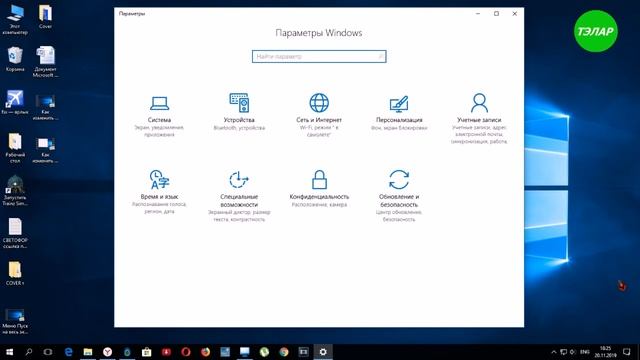Screen dimensions: 640x360
Task: Open the Система settings category
Action: point(159,116)
